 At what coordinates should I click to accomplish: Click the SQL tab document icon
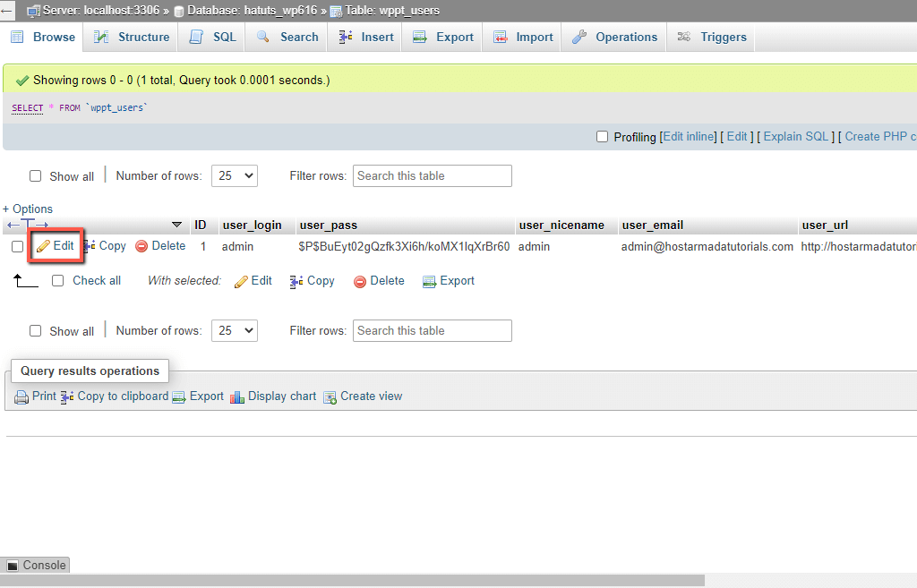pos(196,37)
